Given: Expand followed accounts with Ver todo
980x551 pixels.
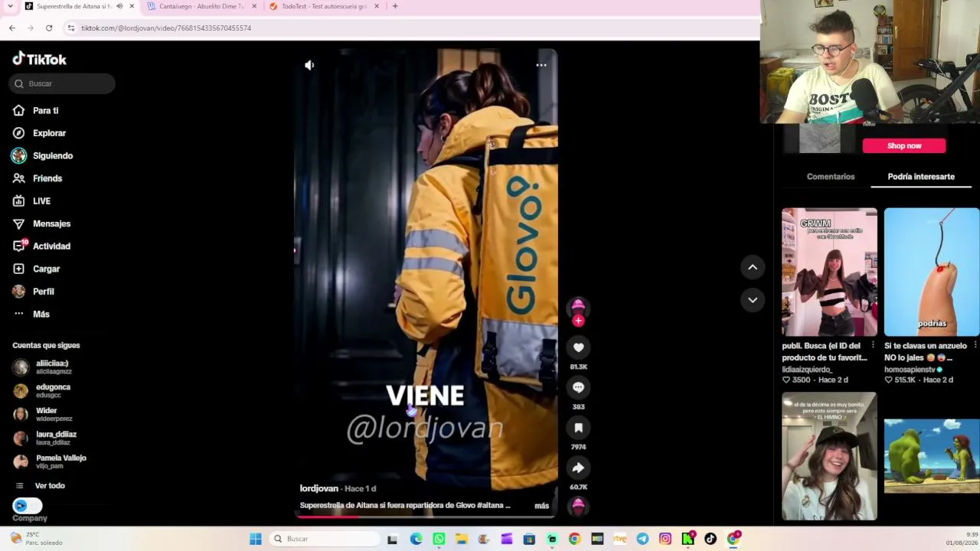Looking at the screenshot, I should 41,485.
